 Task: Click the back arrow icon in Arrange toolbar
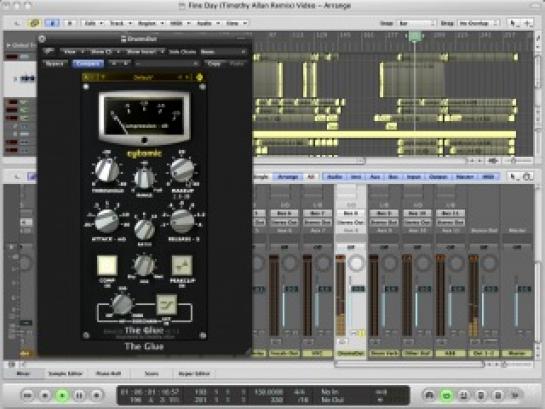[17, 23]
